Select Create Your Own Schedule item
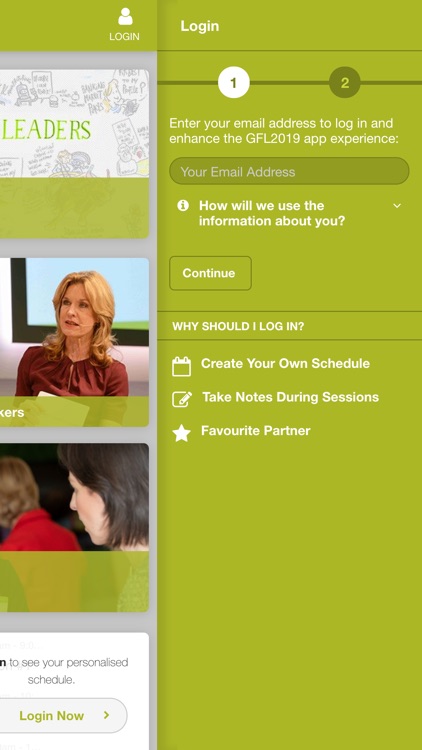This screenshot has width=422, height=750. tap(285, 364)
